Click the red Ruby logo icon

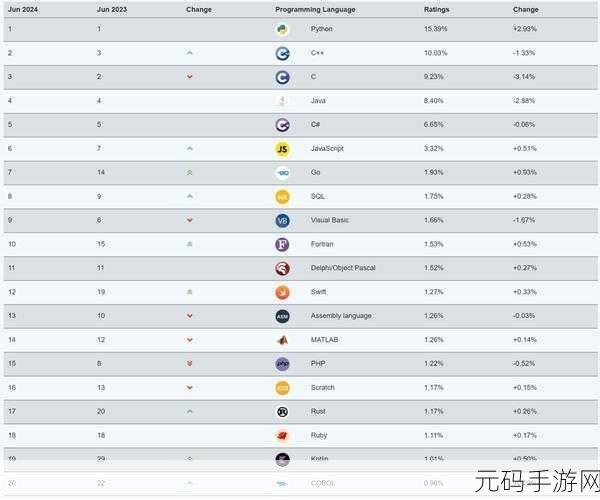coord(282,436)
